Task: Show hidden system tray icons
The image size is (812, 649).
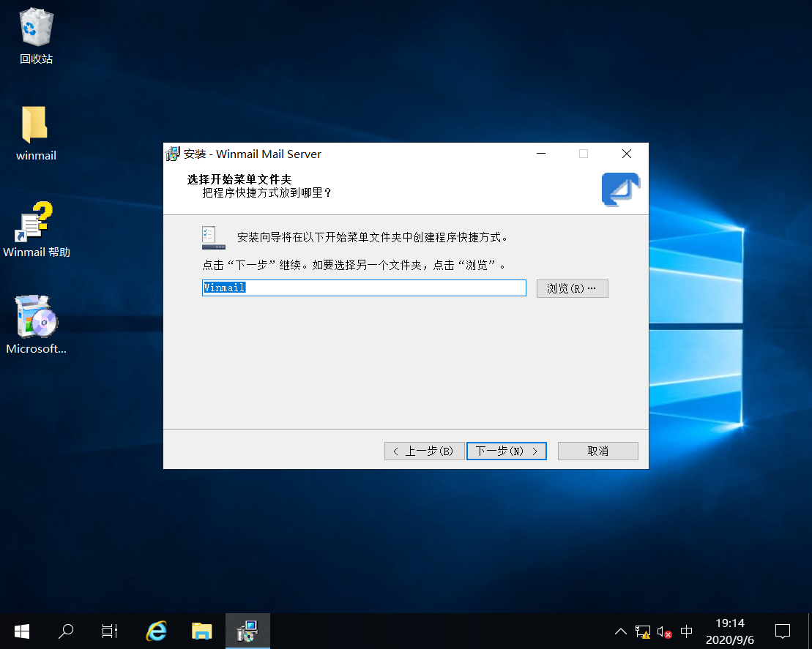Action: [x=620, y=631]
